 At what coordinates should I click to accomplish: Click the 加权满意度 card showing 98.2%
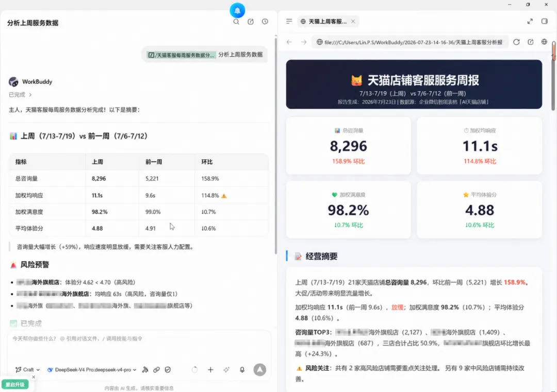coord(348,210)
